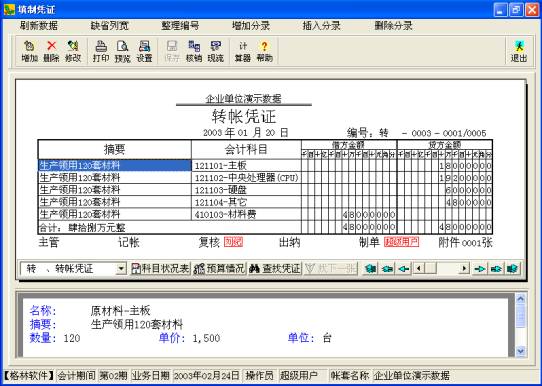Click the red 制单 preparer stamp 超级用户

[x=401, y=242]
